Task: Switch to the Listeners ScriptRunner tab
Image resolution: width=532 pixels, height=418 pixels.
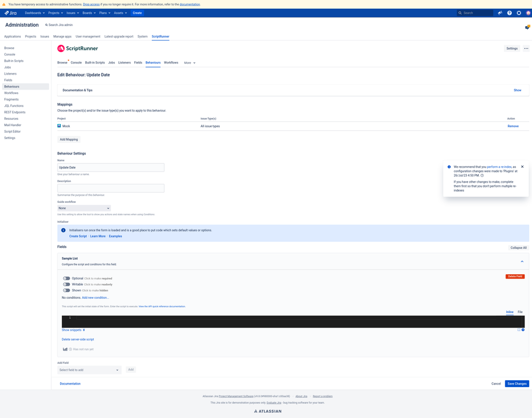Action: (x=124, y=63)
